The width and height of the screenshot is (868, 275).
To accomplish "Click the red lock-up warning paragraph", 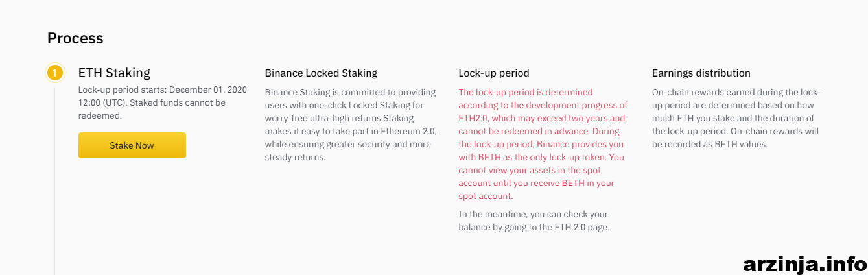I will pos(543,144).
